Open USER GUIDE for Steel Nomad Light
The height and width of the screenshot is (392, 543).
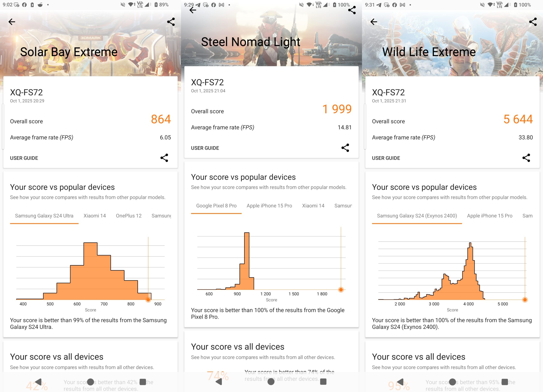tap(205, 148)
